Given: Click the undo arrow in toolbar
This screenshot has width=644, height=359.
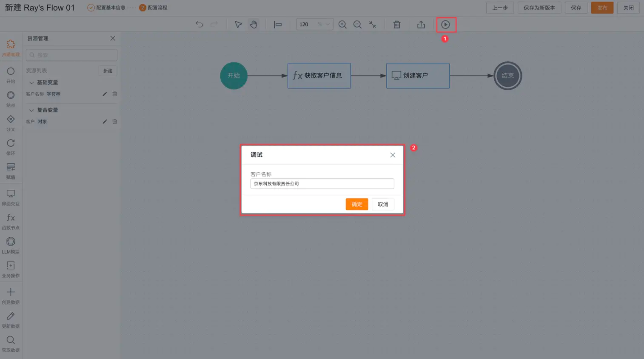Looking at the screenshot, I should point(199,25).
